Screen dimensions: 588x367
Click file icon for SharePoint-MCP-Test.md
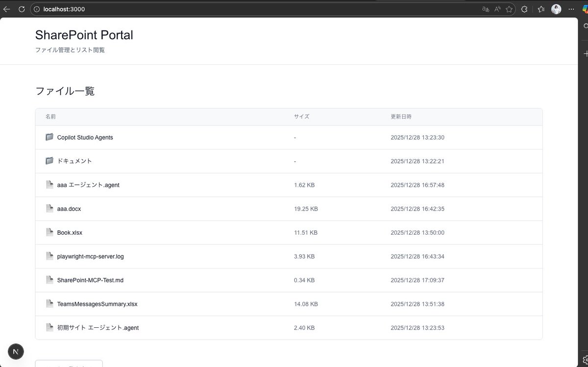[49, 280]
